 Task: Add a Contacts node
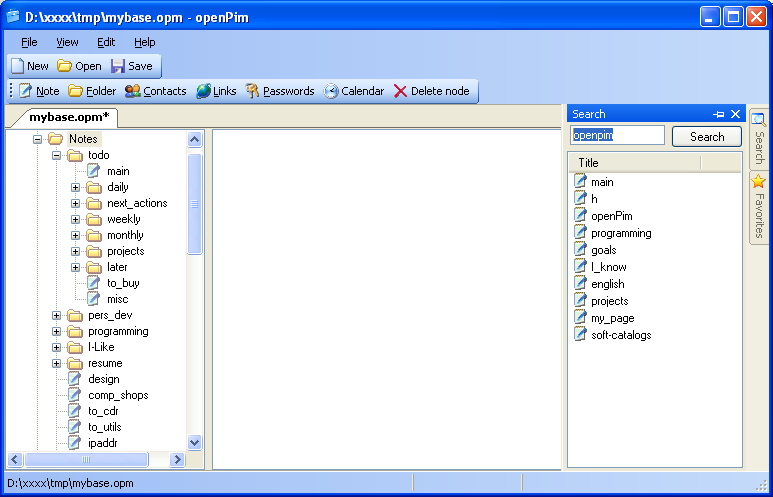click(155, 91)
